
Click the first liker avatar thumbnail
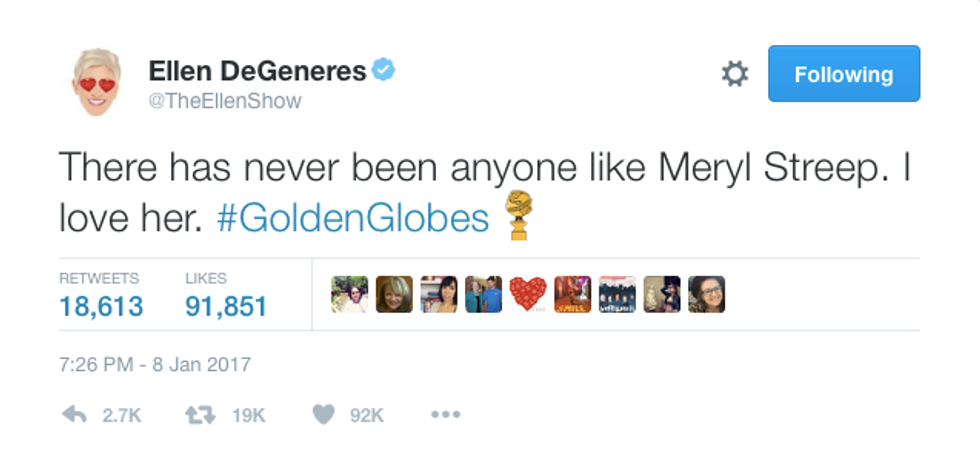pyautogui.click(x=349, y=294)
